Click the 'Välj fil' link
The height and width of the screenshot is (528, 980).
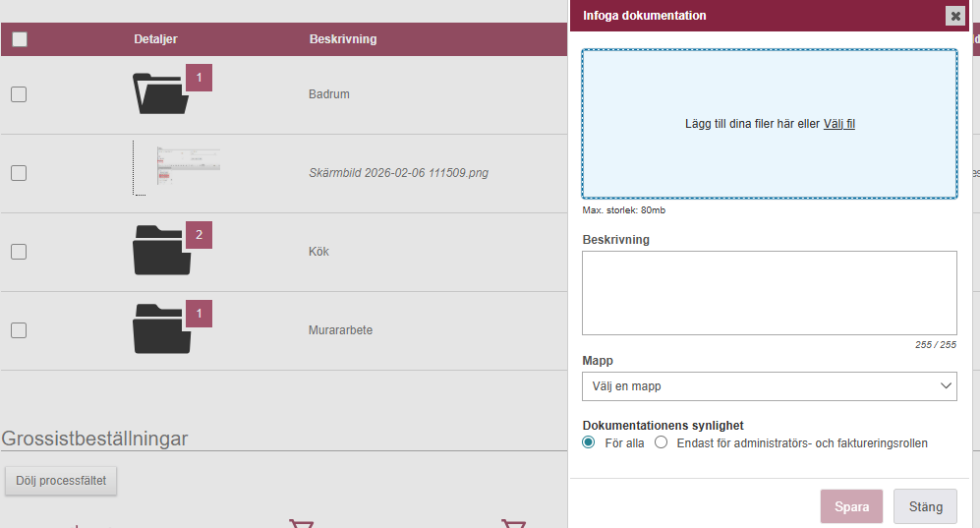[838, 124]
